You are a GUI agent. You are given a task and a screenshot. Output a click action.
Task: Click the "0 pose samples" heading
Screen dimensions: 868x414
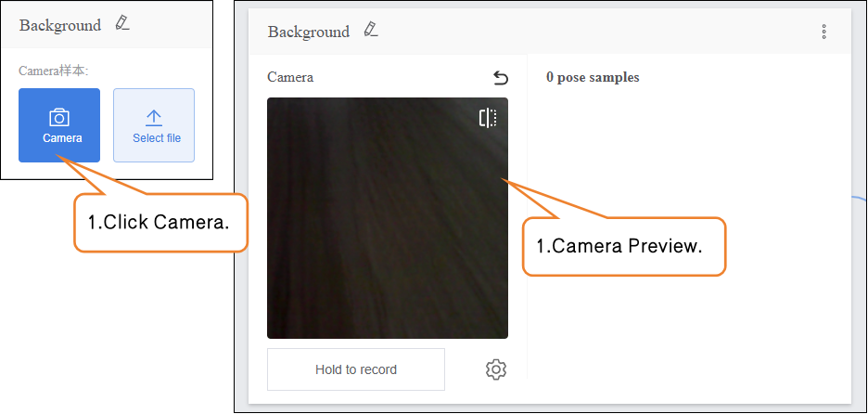point(593,78)
